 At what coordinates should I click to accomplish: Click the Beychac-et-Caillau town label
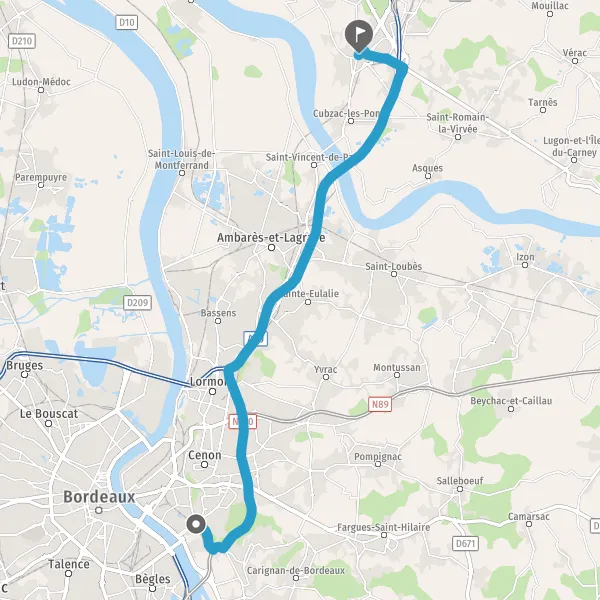click(x=511, y=401)
